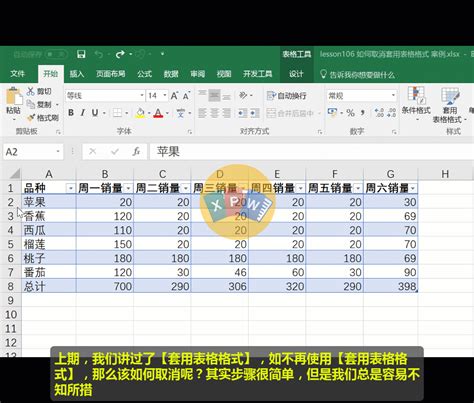Viewport: 474px width, 403px height.
Task: Switch to the 视图 ribbon tab
Action: pyautogui.click(x=224, y=74)
